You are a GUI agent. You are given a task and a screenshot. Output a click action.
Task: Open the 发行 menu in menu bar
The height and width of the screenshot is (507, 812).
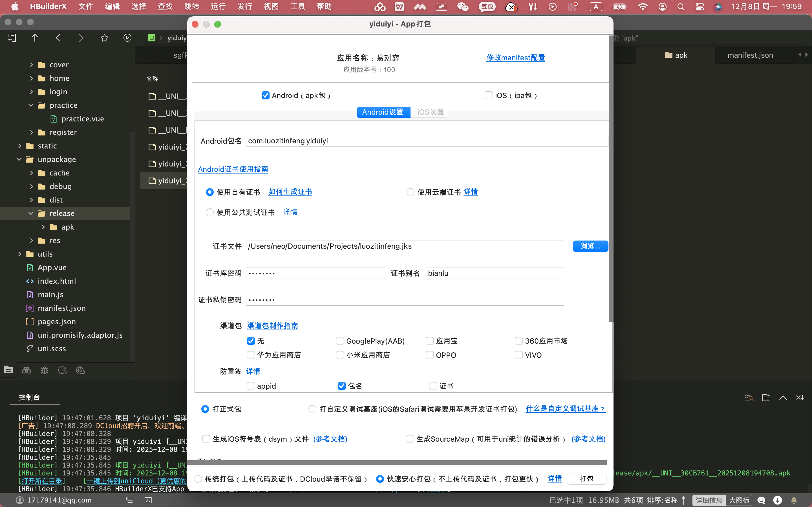245,6
